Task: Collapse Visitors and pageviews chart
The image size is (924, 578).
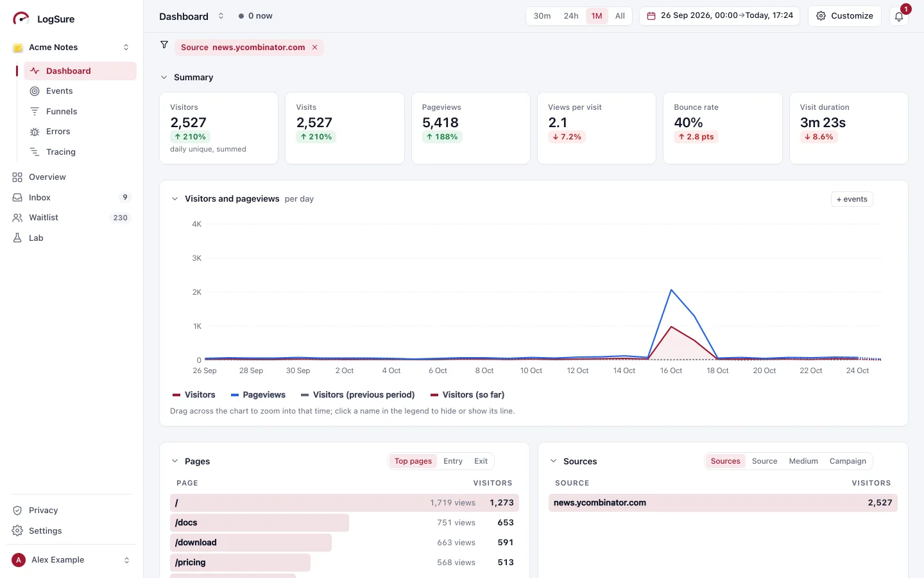Action: pyautogui.click(x=175, y=199)
